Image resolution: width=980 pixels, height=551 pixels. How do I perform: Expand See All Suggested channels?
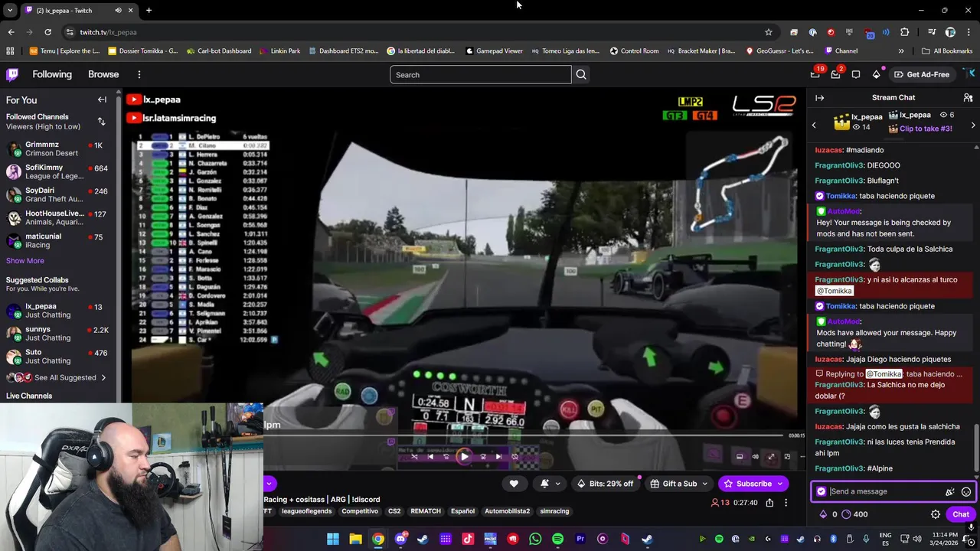click(x=65, y=377)
